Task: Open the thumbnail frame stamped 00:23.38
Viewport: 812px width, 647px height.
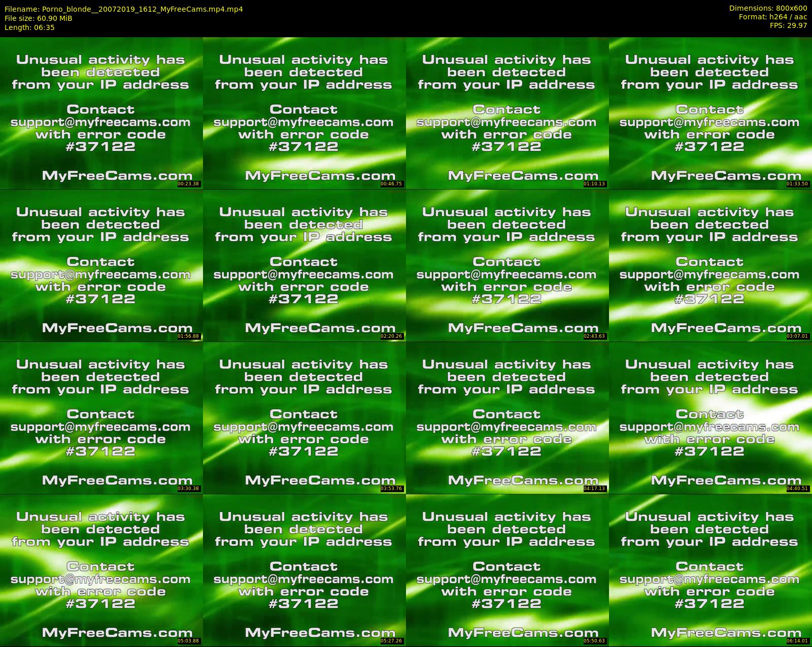Action: tap(101, 113)
